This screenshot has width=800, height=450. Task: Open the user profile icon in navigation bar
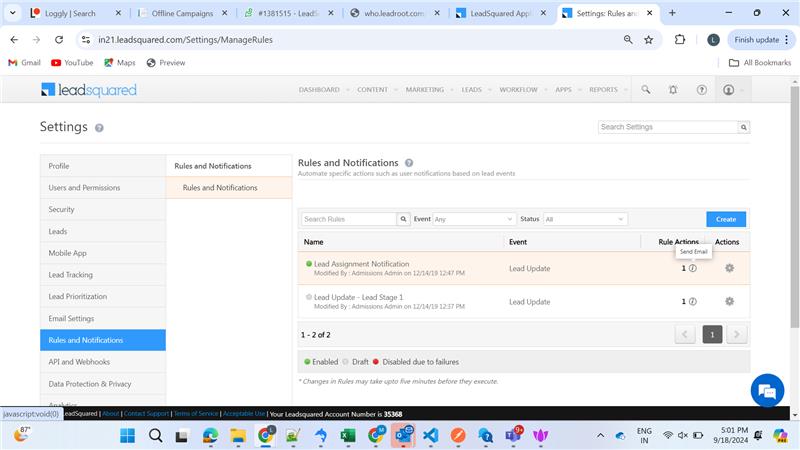(x=729, y=90)
